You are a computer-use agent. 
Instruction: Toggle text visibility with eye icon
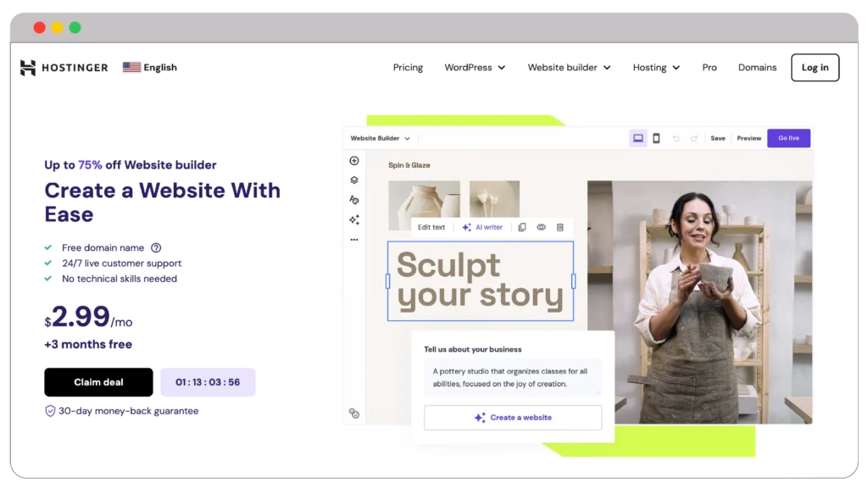click(541, 227)
